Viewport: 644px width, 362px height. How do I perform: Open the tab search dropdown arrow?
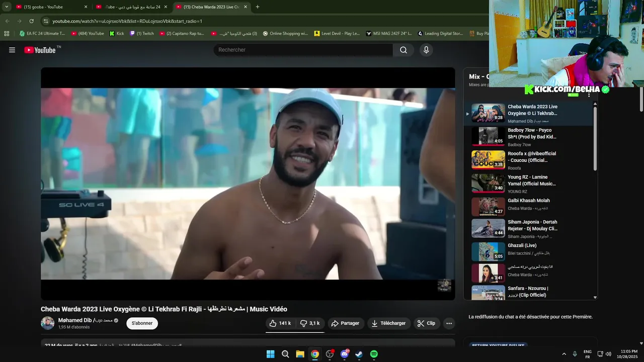[x=7, y=7]
